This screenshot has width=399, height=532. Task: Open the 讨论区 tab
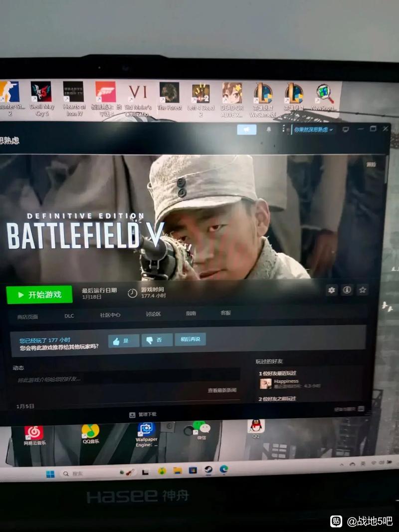click(x=153, y=314)
